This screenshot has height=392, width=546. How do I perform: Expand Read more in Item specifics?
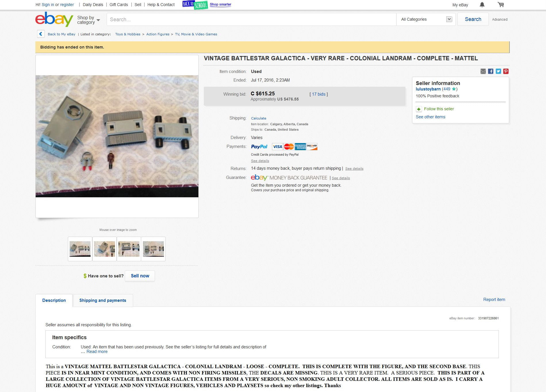pos(97,352)
